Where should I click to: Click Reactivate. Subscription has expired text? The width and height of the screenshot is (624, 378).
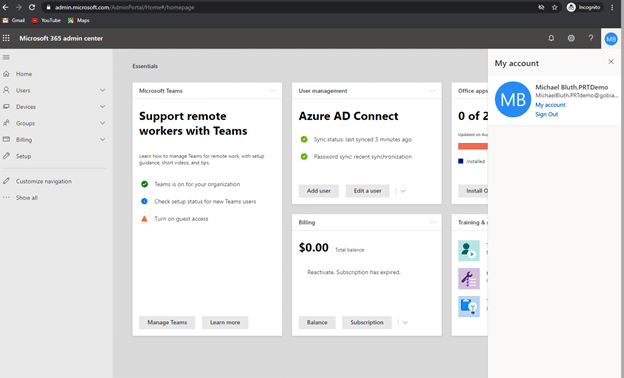tap(354, 272)
